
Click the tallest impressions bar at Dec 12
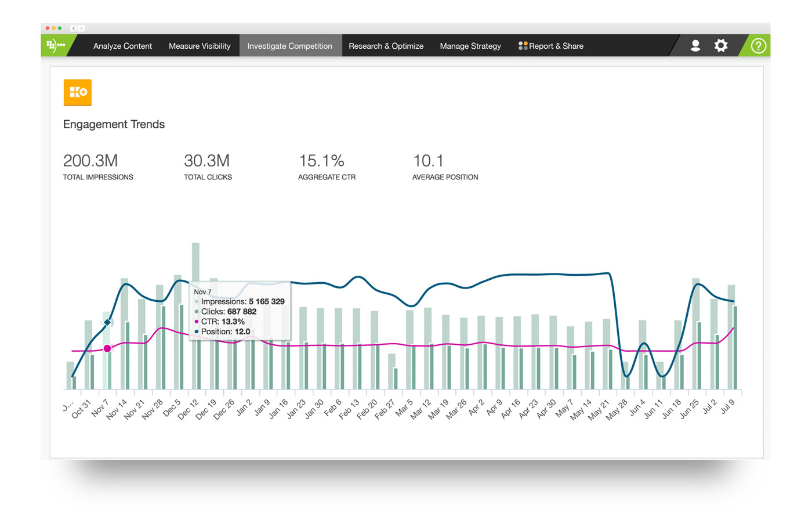pyautogui.click(x=195, y=316)
